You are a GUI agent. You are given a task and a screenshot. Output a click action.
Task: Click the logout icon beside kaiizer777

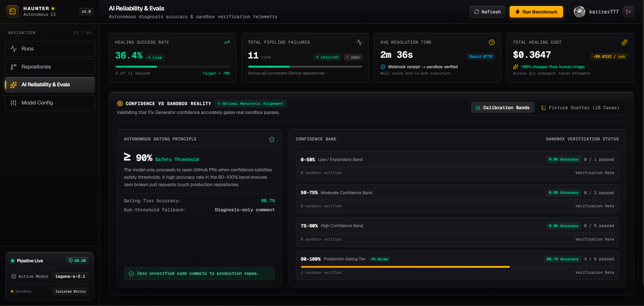(x=629, y=12)
